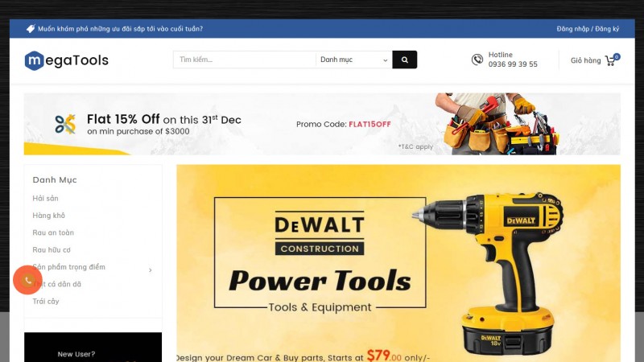Click the Flat 15% Off promo banner
The height and width of the screenshot is (362, 644).
(x=322, y=124)
